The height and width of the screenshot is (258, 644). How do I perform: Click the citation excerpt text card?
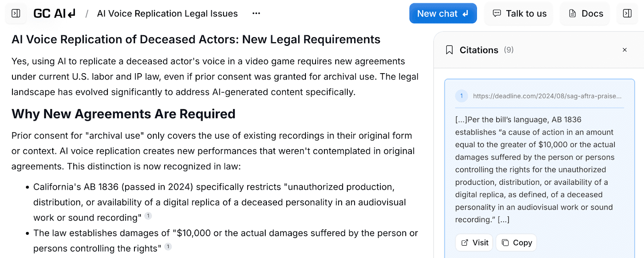pos(539,170)
